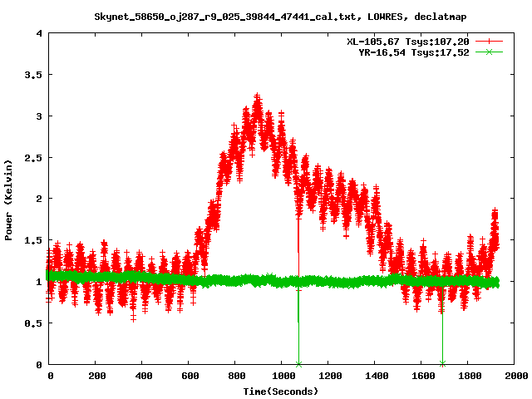This screenshot has height=399, width=532.
Task: Click the red curve peak near 900 seconds
Action: click(x=257, y=96)
